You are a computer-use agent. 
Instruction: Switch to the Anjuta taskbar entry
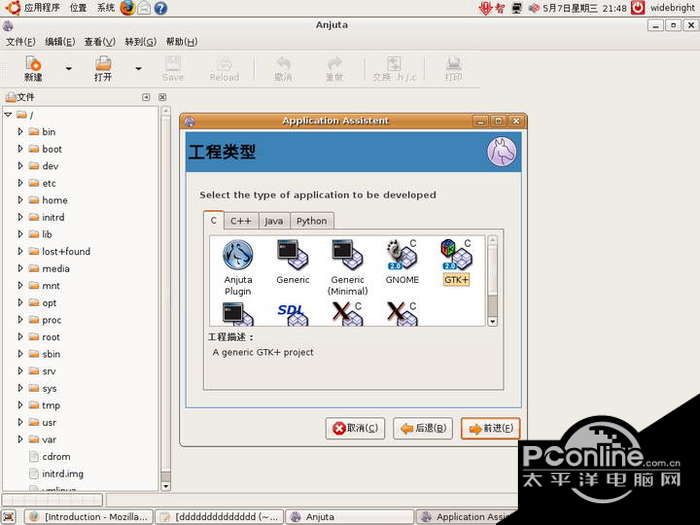(x=350, y=517)
